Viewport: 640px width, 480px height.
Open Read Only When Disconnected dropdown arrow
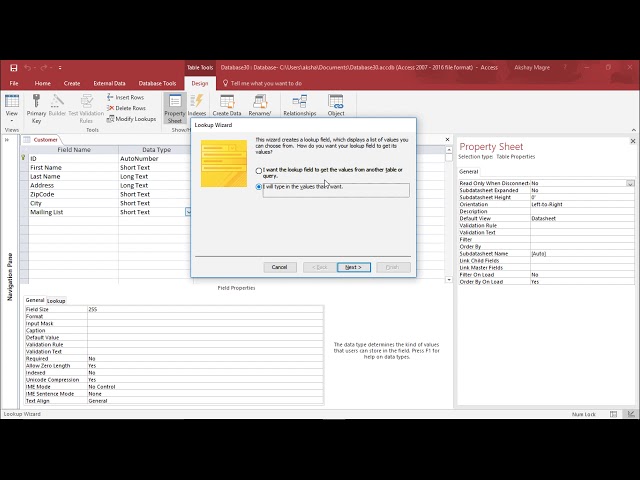[x=630, y=183]
